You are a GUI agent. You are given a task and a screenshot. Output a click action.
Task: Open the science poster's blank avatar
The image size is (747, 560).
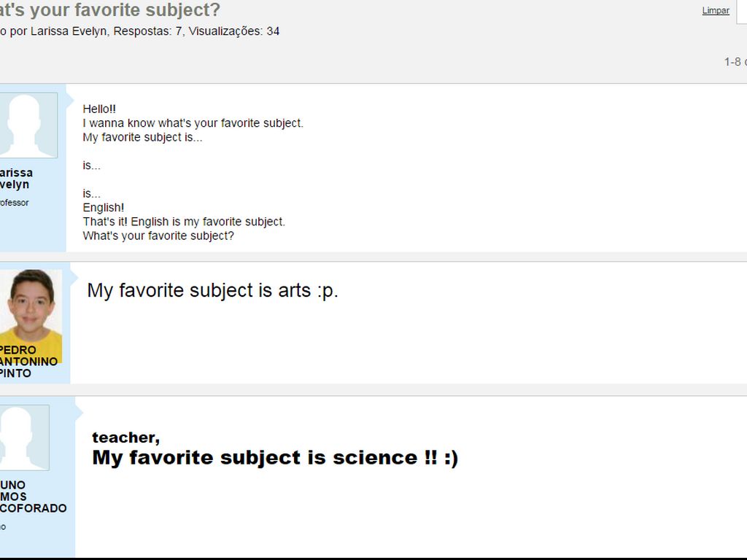point(23,437)
